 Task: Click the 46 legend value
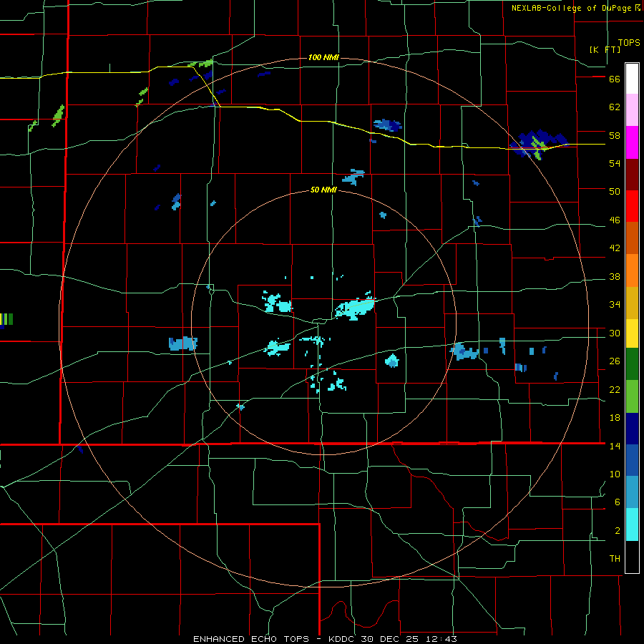615,220
